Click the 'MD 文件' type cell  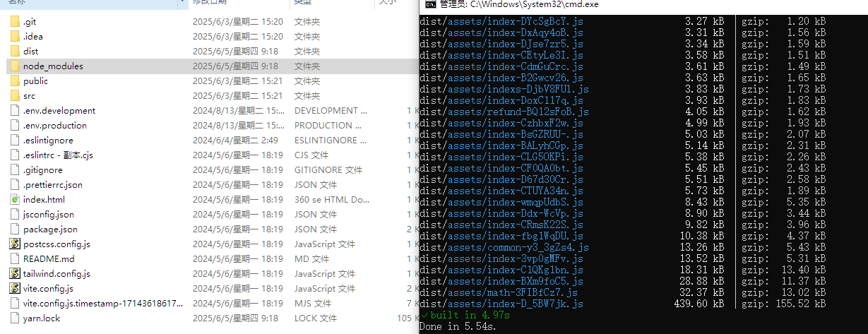(310, 259)
